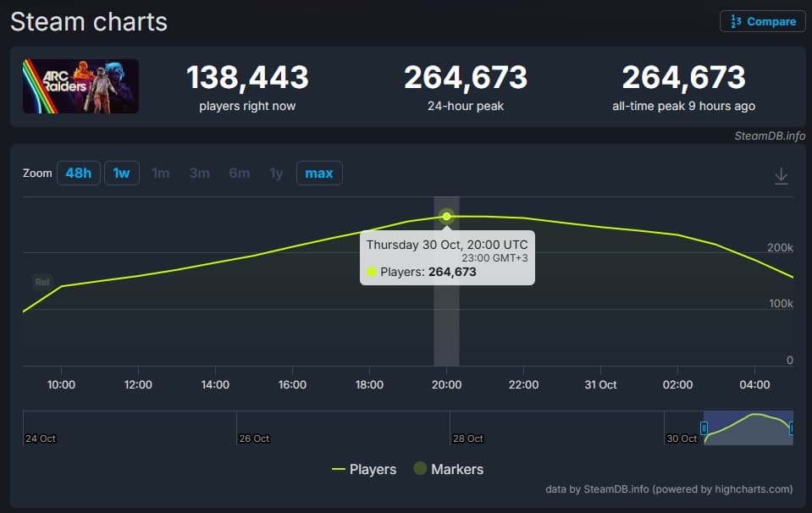Open the Compare button
Image resolution: width=812 pixels, height=513 pixels.
(x=763, y=21)
